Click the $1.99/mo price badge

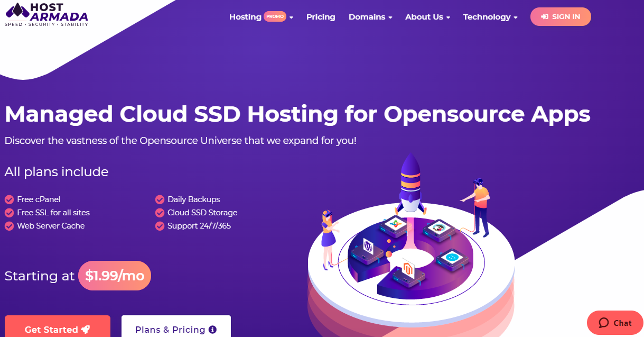114,275
